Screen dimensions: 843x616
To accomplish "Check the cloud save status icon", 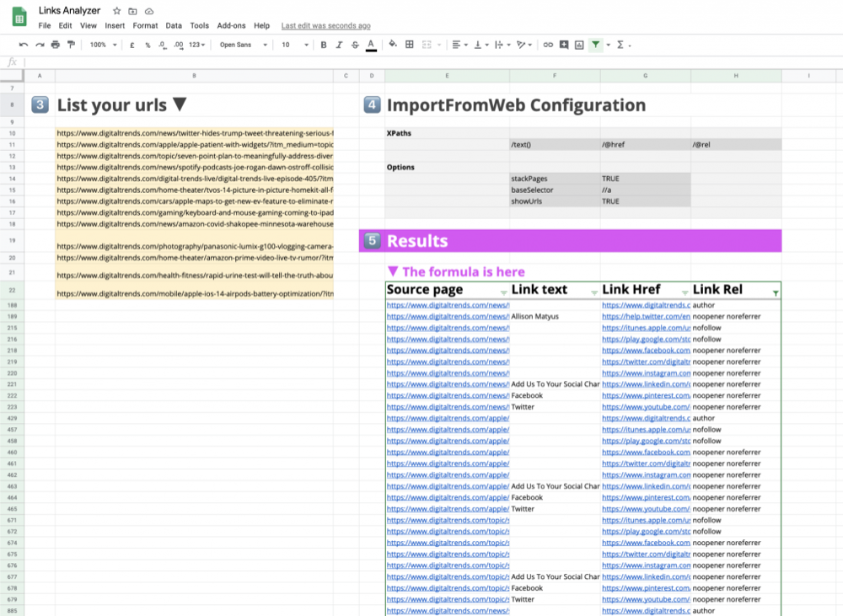I will 149,11.
